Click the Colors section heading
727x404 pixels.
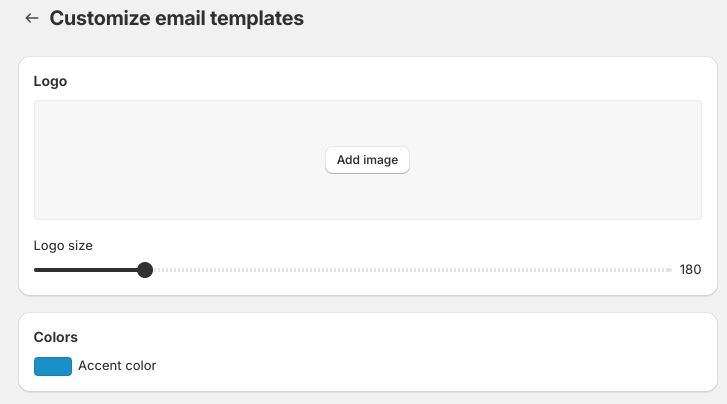pos(56,338)
